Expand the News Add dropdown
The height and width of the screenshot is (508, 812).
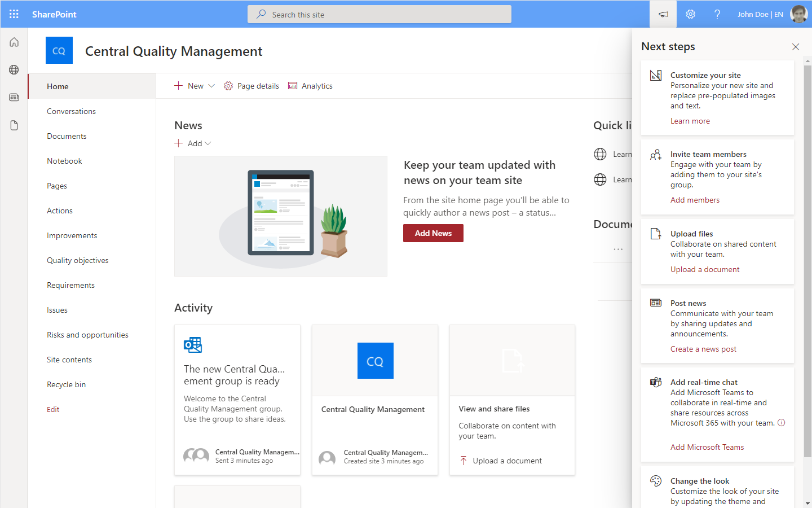(193, 143)
